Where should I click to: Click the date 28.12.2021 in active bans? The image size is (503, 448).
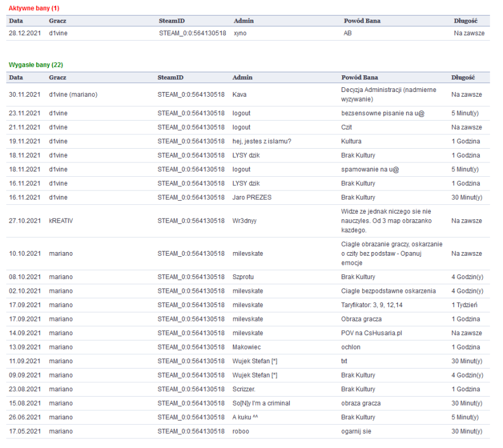(x=24, y=33)
